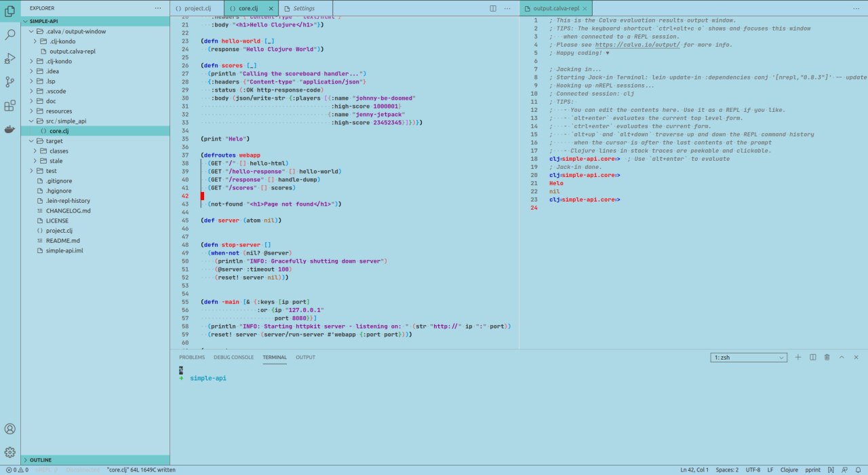Open the Docker view in activity bar
868x475 pixels.
tap(10, 129)
